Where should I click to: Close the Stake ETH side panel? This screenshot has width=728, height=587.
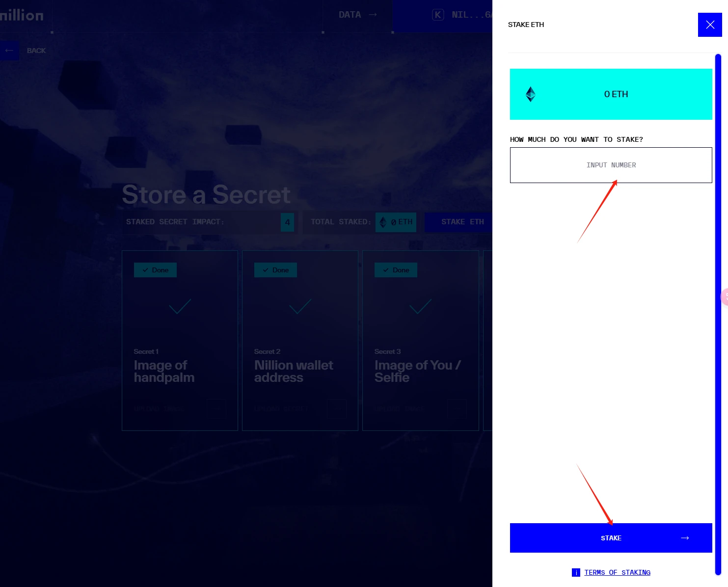[710, 25]
